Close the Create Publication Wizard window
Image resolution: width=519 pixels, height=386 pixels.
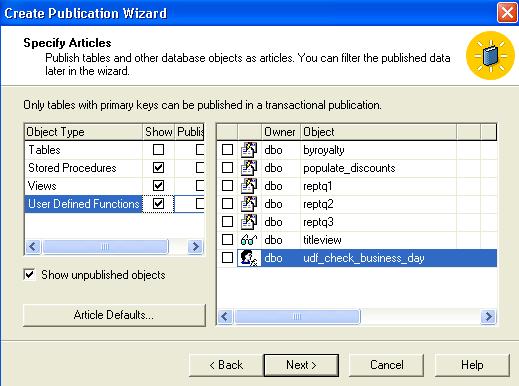coord(507,13)
